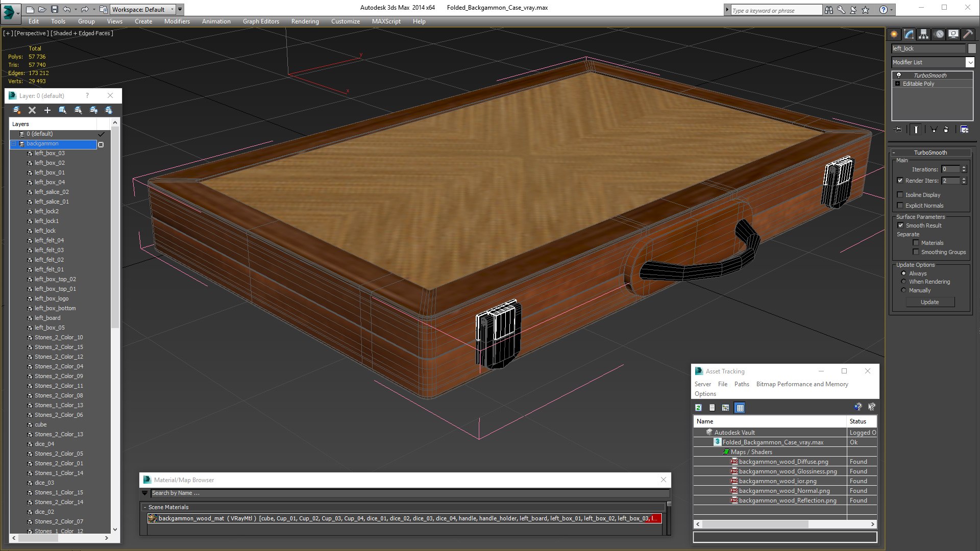Open the Workspace: Default dropdown
This screenshot has height=551, width=980.
point(142,9)
